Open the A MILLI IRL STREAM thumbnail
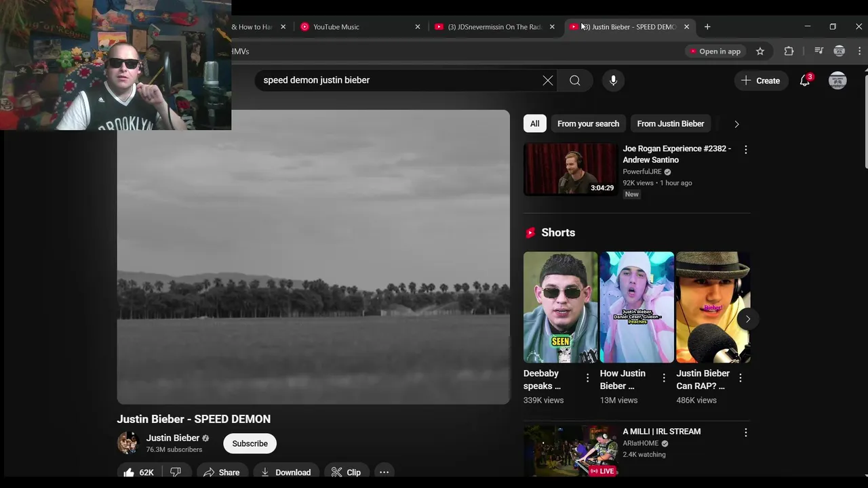The height and width of the screenshot is (488, 868). pyautogui.click(x=570, y=451)
